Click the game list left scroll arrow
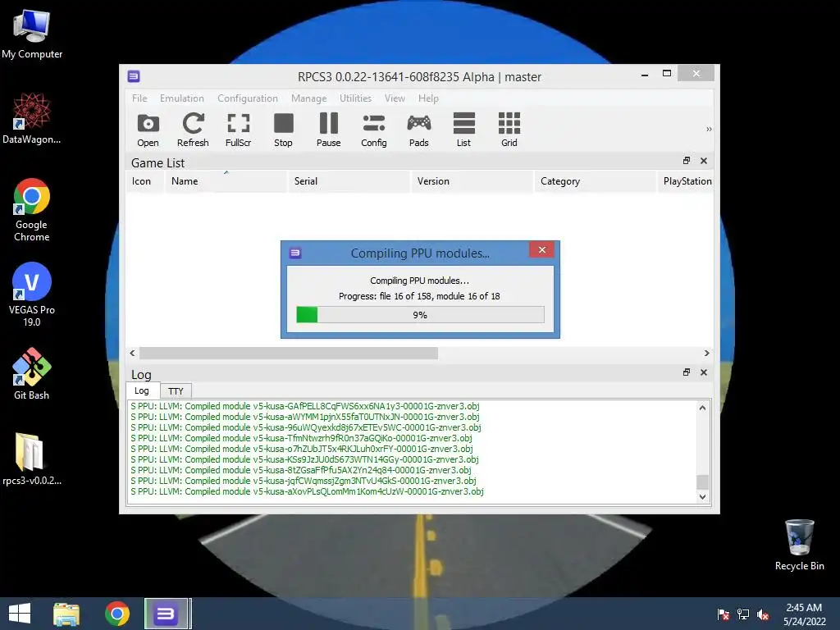840x630 pixels. [x=132, y=353]
